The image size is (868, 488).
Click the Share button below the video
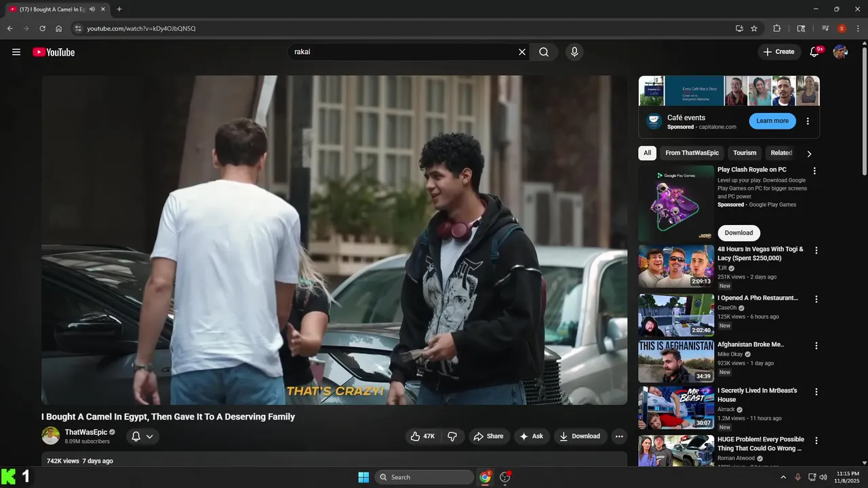coord(488,436)
